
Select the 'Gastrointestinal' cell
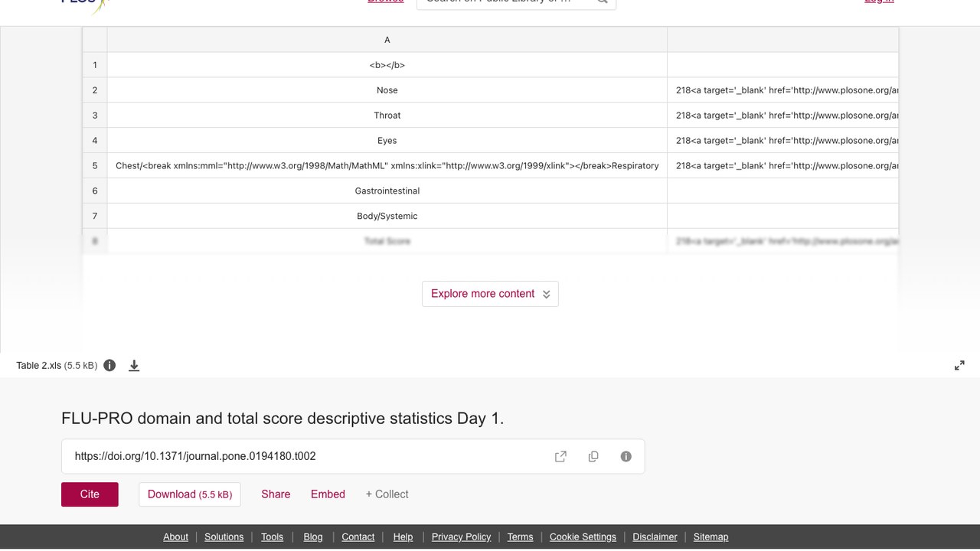pos(387,191)
